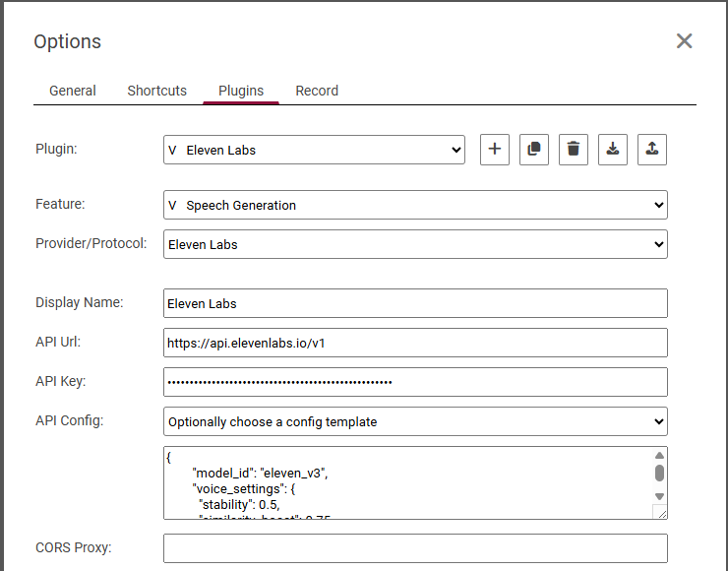
Task: Click the Provider/Protocol: label
Action: point(91,243)
